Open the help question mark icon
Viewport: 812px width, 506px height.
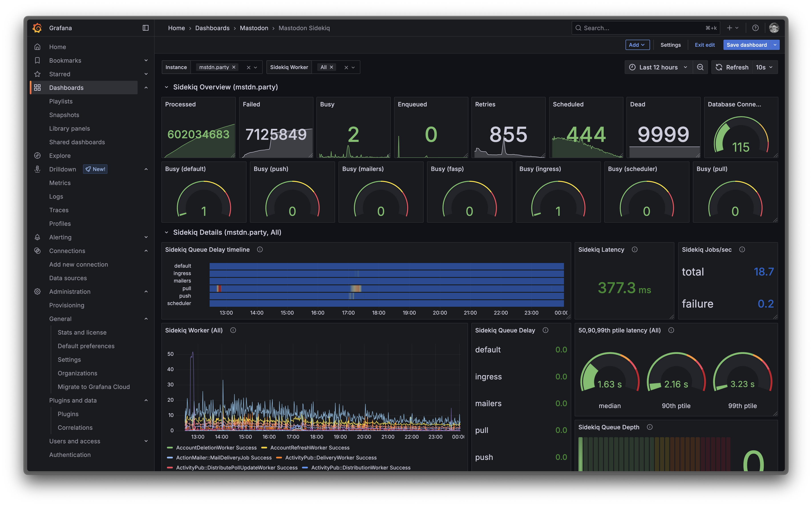click(x=755, y=28)
